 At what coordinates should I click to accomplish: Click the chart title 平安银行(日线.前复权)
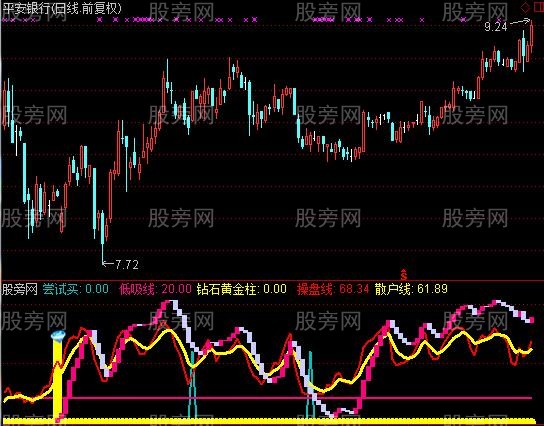click(x=62, y=8)
